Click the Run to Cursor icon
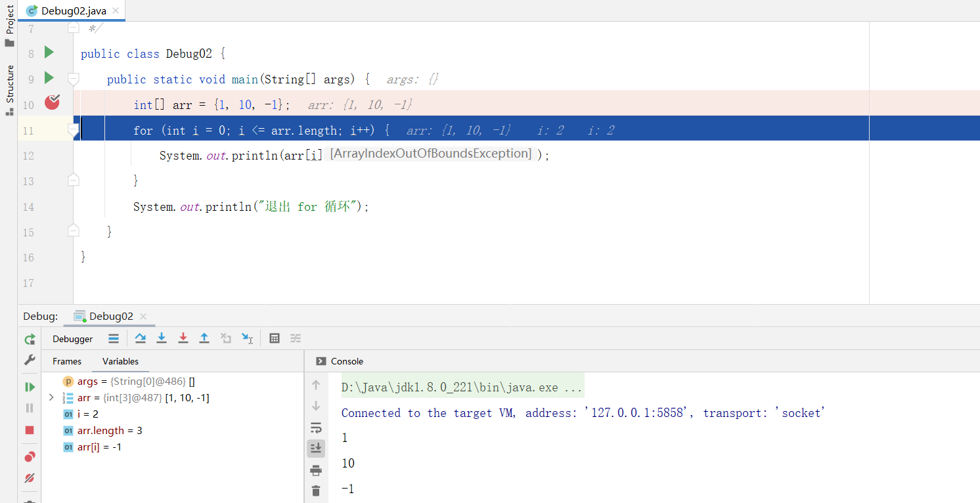 [x=247, y=338]
